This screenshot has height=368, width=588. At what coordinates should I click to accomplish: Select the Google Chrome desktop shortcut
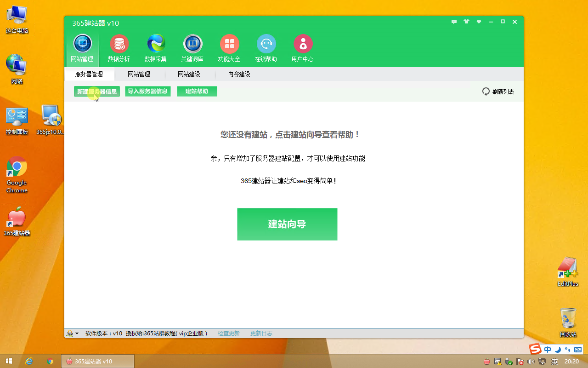point(17,175)
